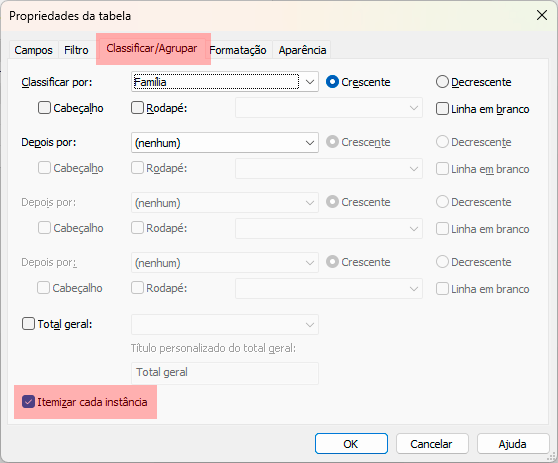Toggle the Total geral checkbox
558x463 pixels.
click(x=57, y=324)
